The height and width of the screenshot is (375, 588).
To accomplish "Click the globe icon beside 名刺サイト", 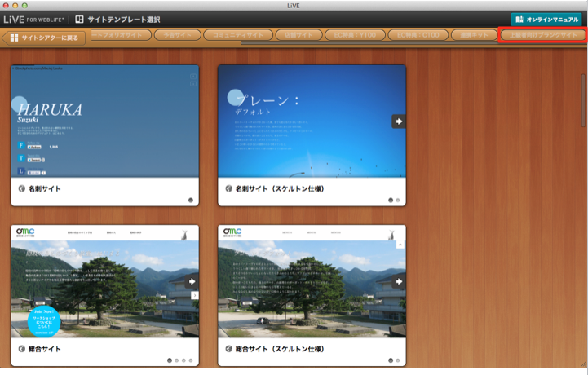I will point(22,188).
